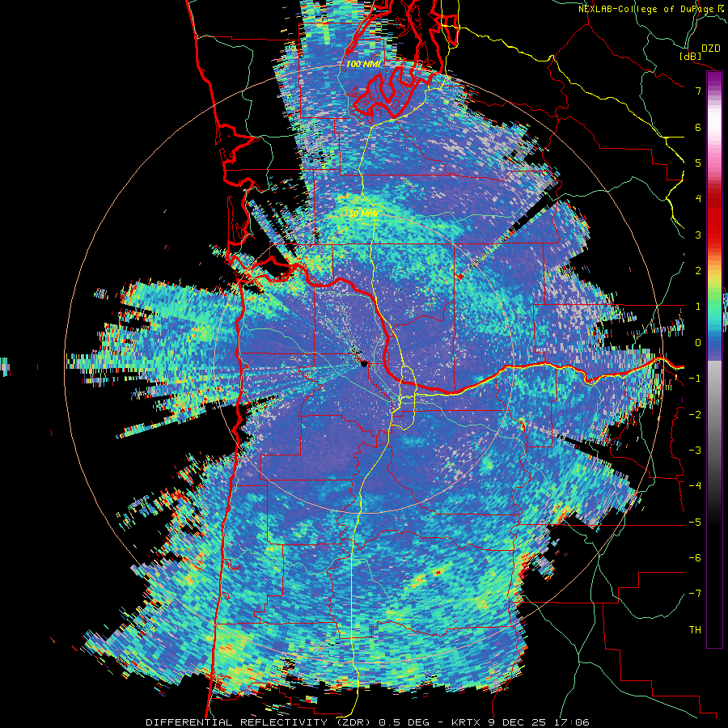728x728 pixels.
Task: Click the 100 NMI range ring label
Action: pyautogui.click(x=362, y=64)
